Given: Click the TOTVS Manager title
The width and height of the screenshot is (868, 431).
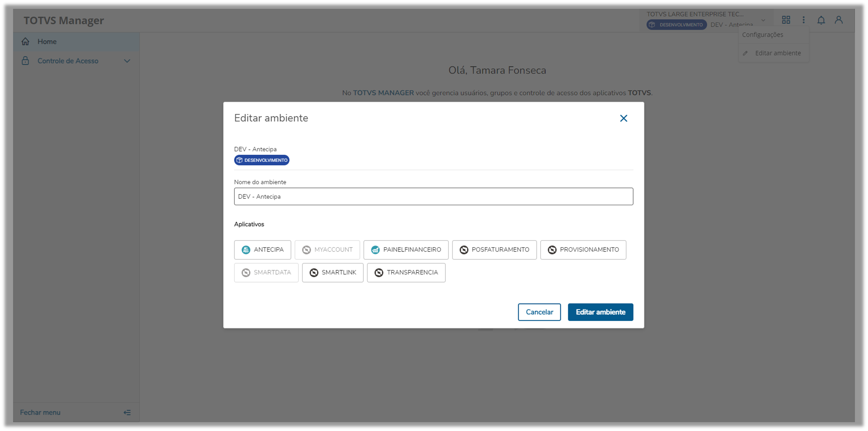Looking at the screenshot, I should [64, 20].
